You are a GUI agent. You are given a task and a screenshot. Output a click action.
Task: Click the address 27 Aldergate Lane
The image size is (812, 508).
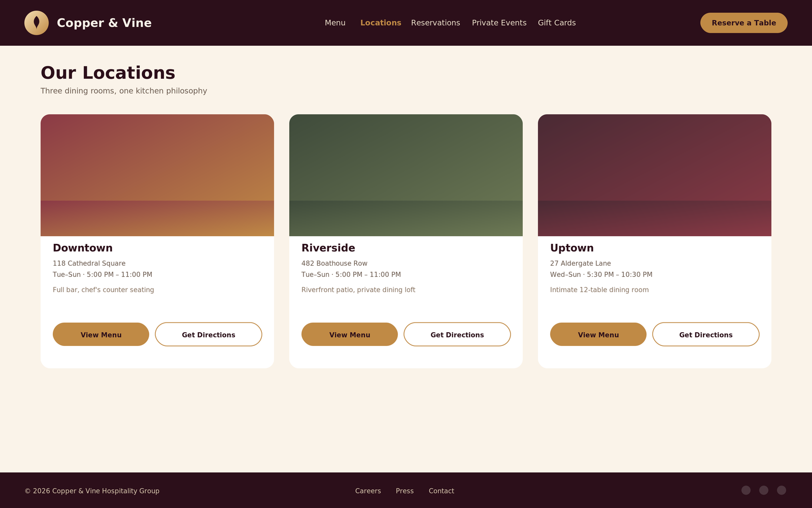tap(581, 263)
